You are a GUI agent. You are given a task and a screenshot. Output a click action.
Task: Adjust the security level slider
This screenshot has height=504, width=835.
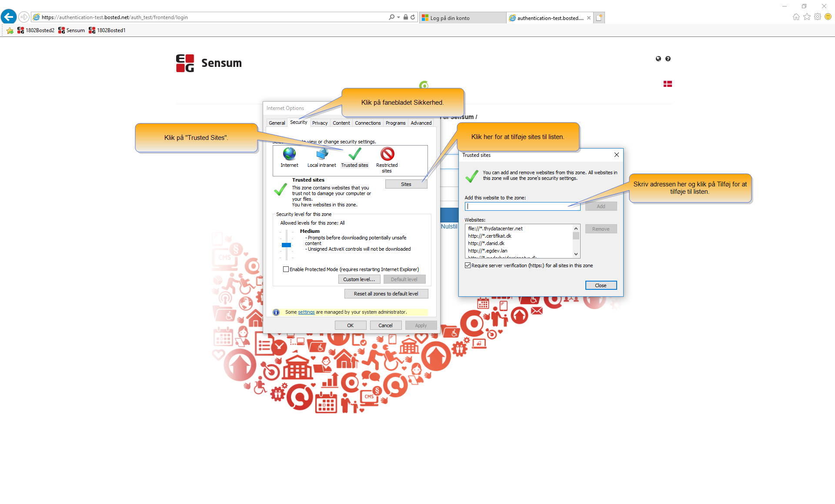click(287, 245)
